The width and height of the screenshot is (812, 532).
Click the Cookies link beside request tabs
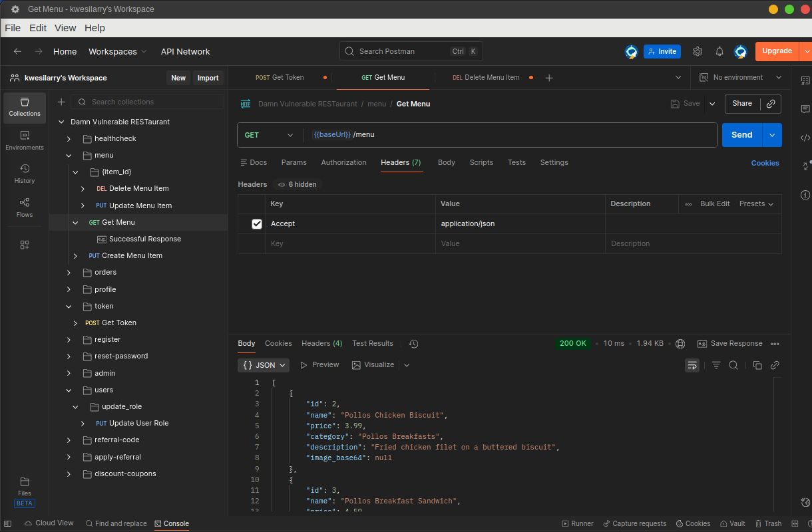pos(765,163)
